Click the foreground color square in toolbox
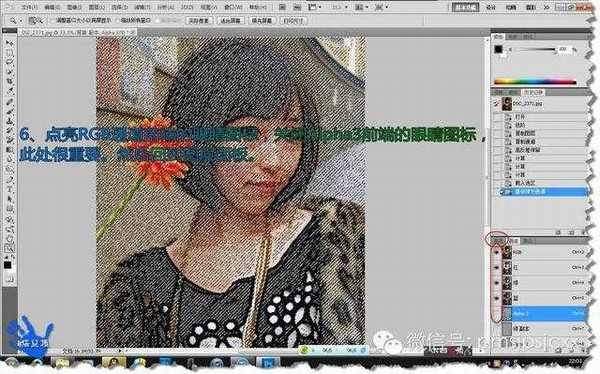Image resolution: width=600 pixels, height=374 pixels. tap(8, 265)
